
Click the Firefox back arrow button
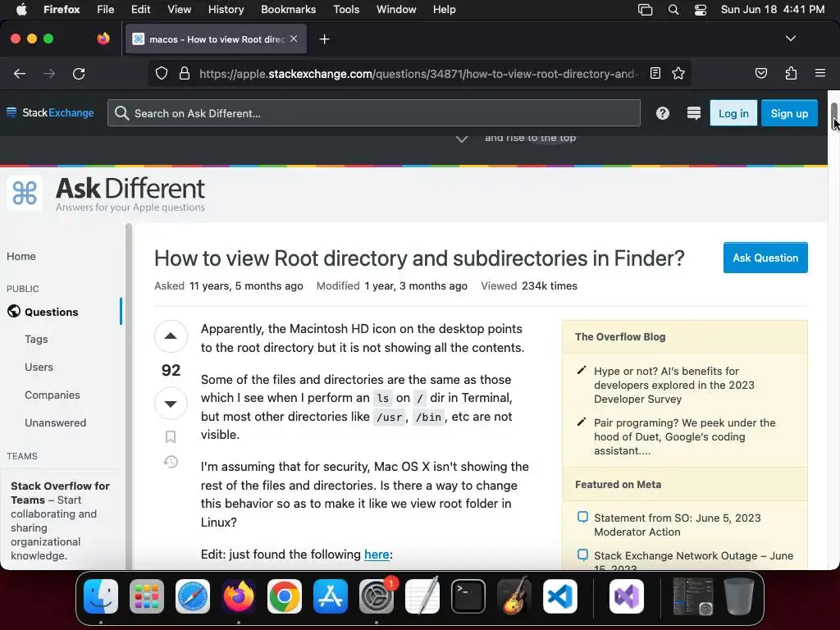[20, 73]
